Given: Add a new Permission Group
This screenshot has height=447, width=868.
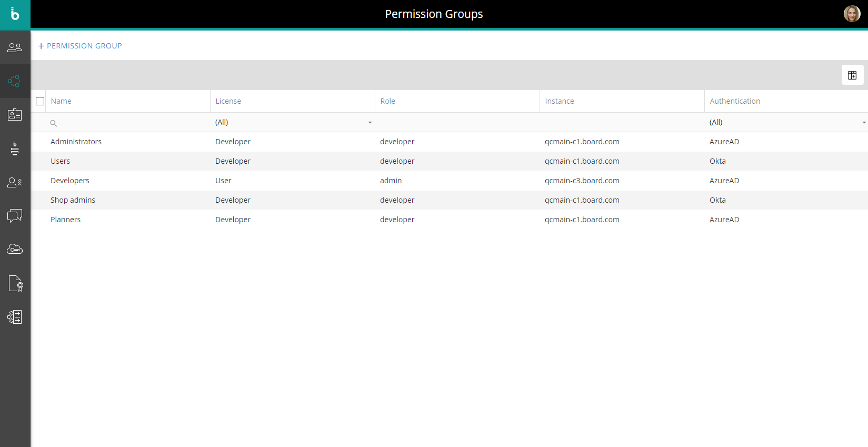Looking at the screenshot, I should coord(80,46).
